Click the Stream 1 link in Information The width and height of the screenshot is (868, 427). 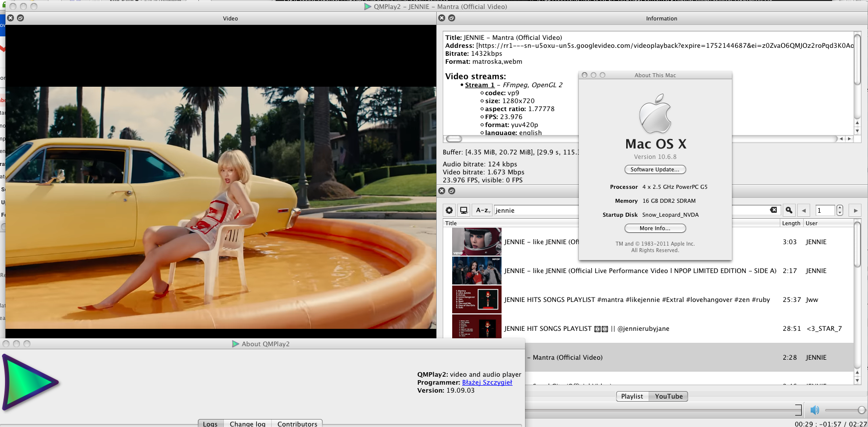point(480,85)
